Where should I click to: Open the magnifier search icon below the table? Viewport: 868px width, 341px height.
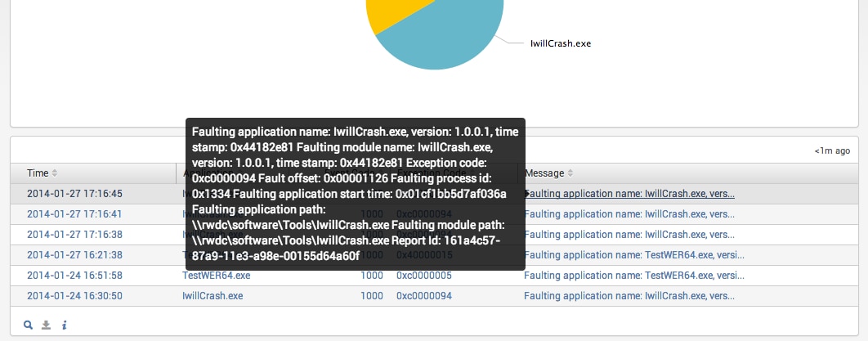28,325
